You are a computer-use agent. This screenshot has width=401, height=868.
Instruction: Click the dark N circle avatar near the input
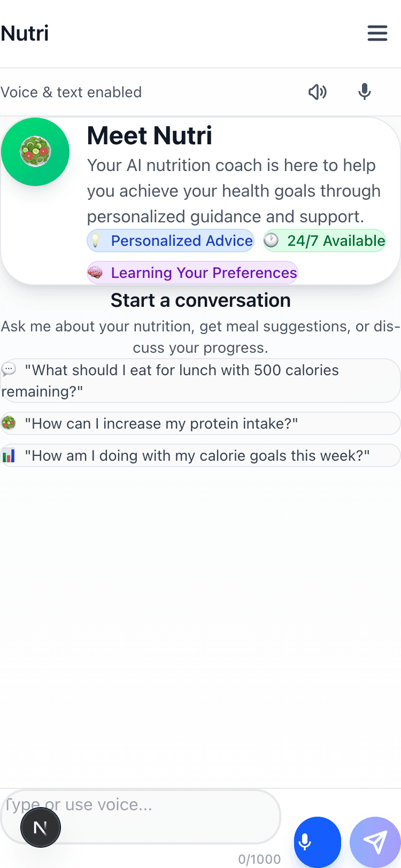click(41, 827)
